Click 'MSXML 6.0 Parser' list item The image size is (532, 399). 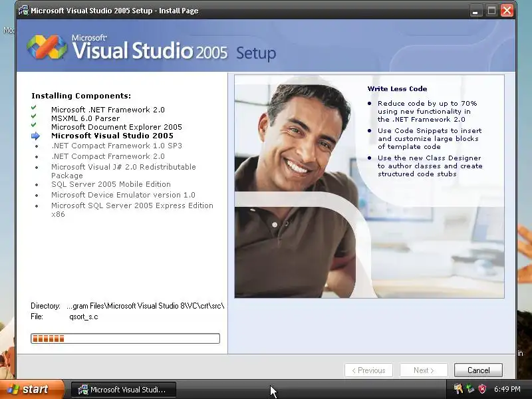coord(86,118)
